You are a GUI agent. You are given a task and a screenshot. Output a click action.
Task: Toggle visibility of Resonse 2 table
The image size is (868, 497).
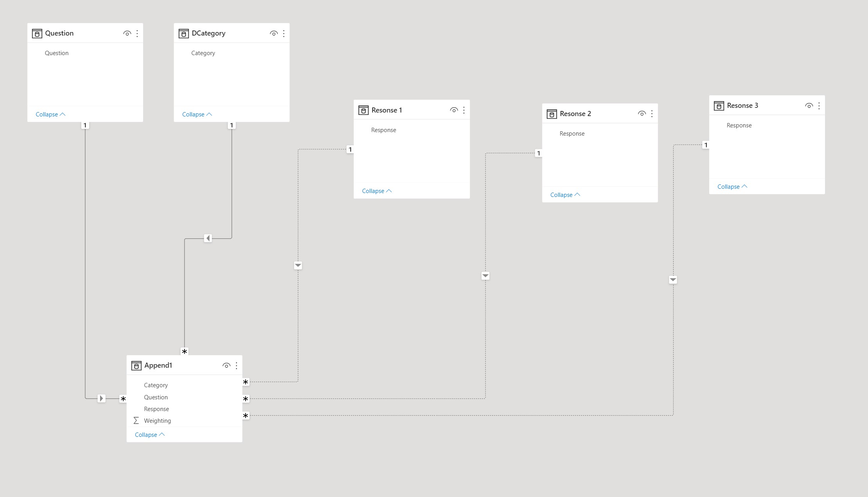click(642, 114)
